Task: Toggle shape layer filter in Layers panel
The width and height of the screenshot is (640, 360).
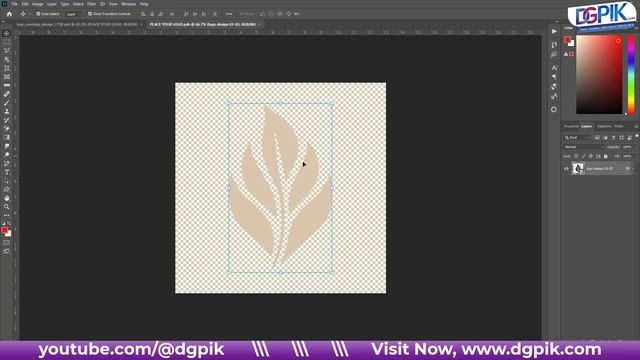Action: point(622,138)
